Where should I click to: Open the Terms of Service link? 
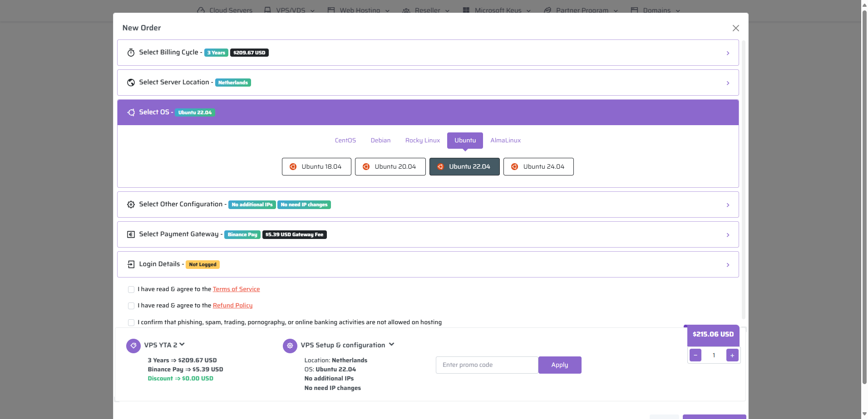tap(236, 289)
